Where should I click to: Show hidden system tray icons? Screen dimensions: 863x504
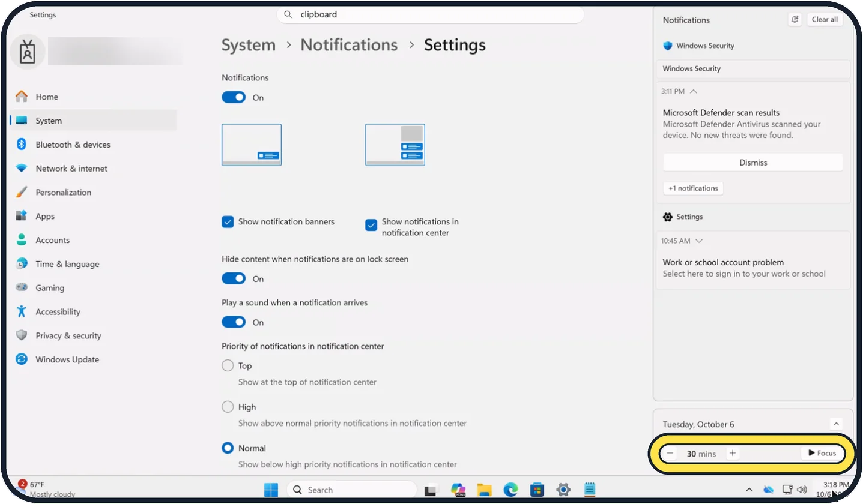click(749, 490)
